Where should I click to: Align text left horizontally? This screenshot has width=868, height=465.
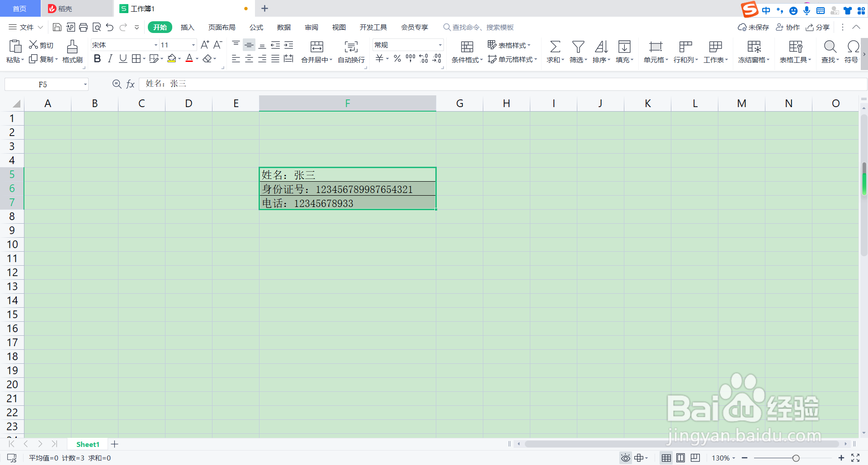click(236, 59)
